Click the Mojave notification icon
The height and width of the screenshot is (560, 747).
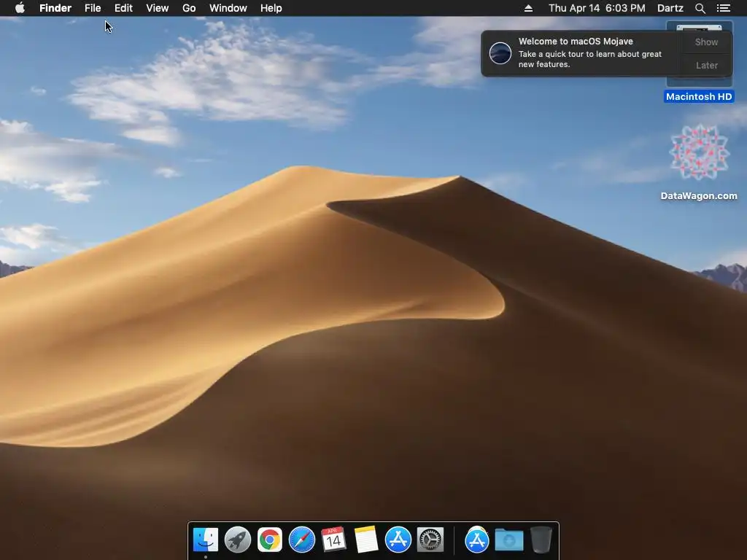500,52
